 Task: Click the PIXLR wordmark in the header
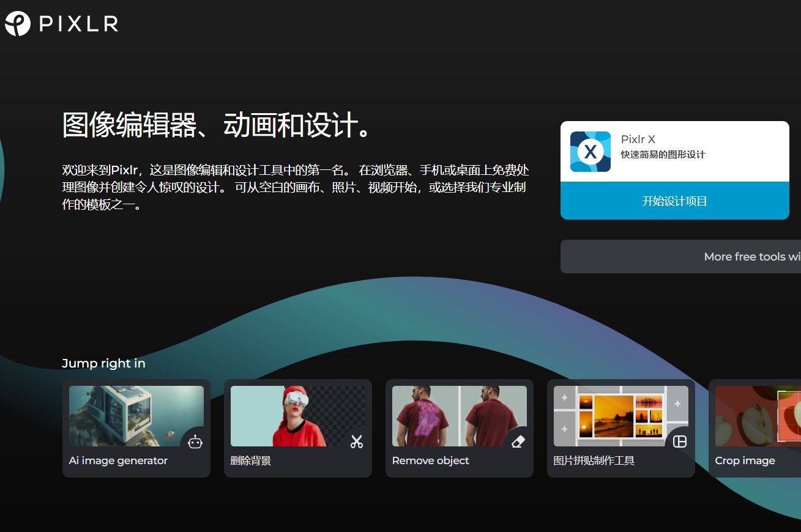click(78, 23)
